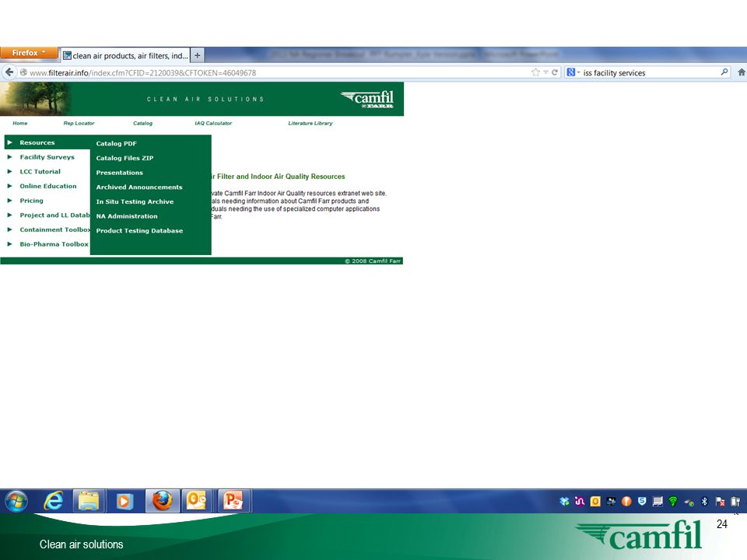Viewport: 747px width, 560px height.
Task: Choose Catalog PDF from submenu
Action: 116,143
